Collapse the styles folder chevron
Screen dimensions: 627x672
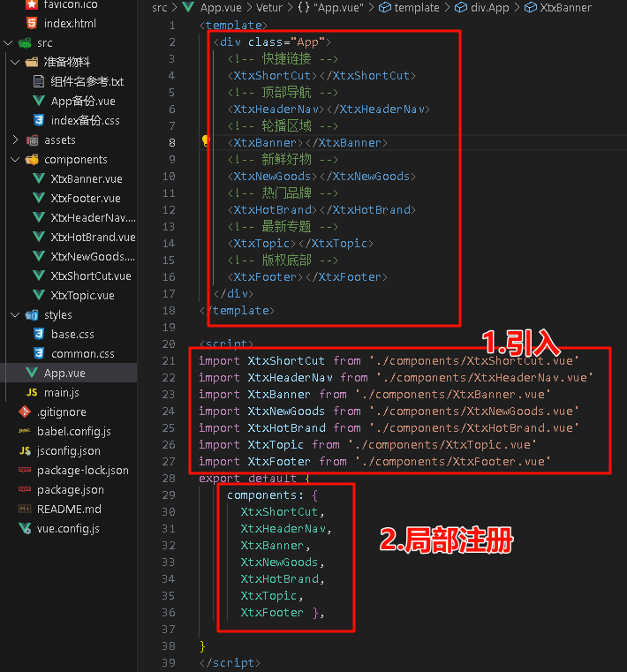pos(15,315)
